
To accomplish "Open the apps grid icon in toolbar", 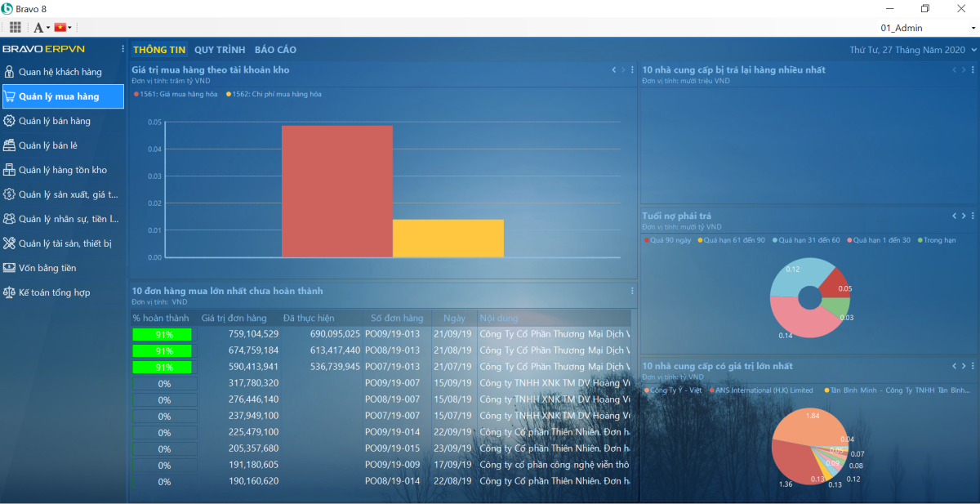I will [x=16, y=27].
